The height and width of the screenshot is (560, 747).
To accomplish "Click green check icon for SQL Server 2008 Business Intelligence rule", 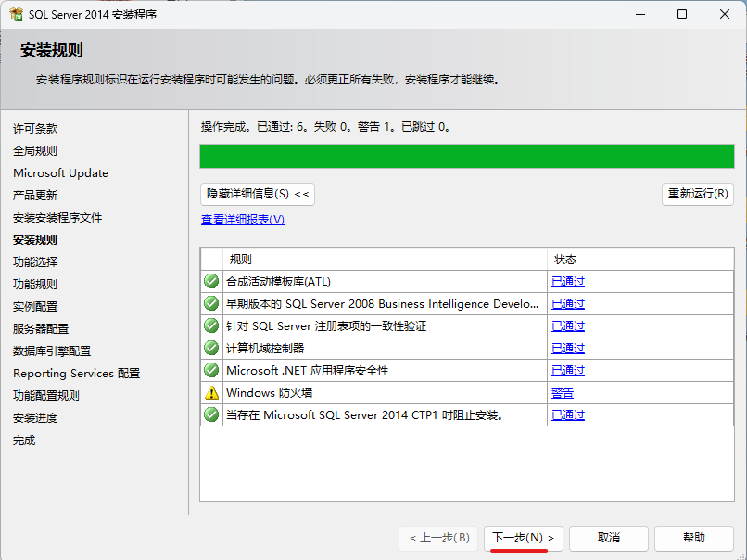I will (x=211, y=303).
